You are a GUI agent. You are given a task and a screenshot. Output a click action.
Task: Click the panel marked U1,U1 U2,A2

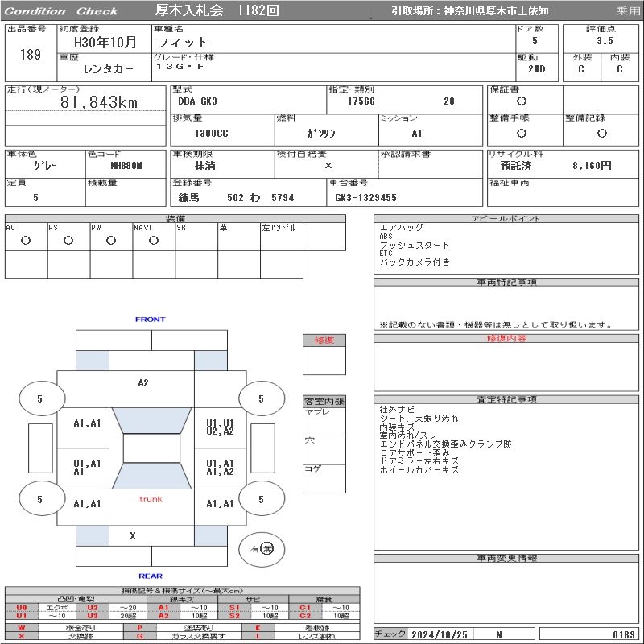coord(220,427)
